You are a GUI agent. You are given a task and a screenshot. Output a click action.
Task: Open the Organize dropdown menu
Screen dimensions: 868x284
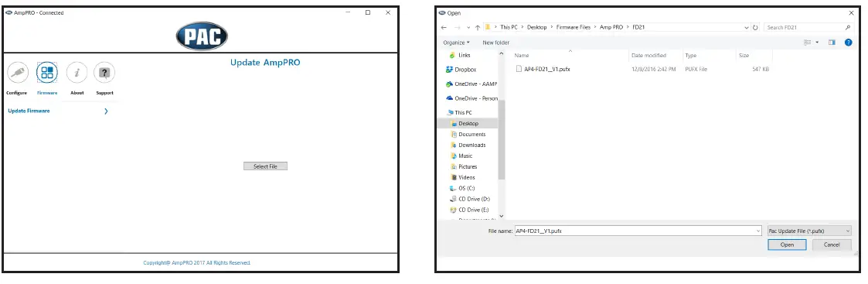(456, 43)
